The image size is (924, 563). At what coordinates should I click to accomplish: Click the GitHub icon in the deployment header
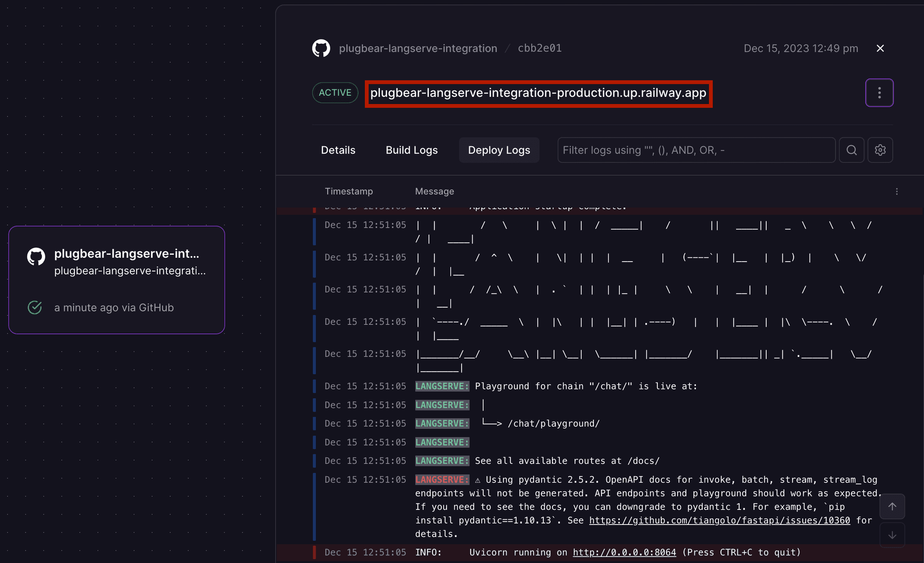(x=321, y=48)
